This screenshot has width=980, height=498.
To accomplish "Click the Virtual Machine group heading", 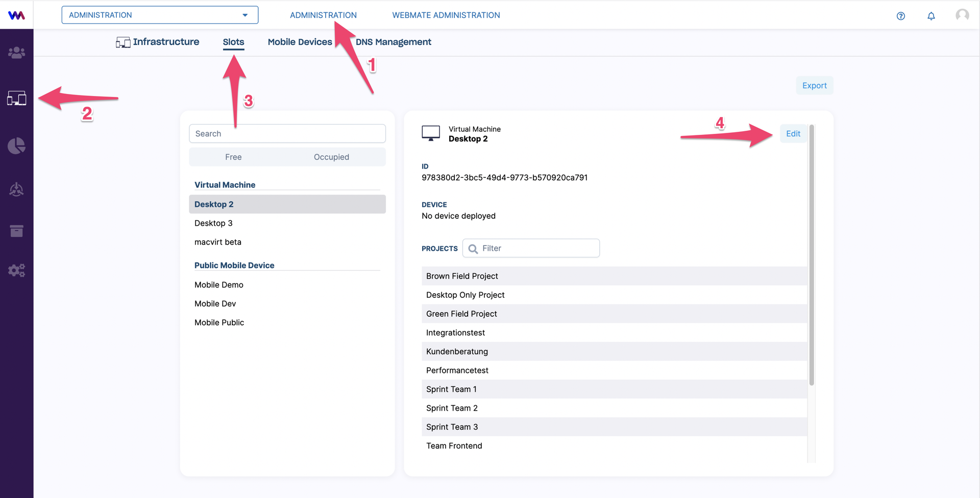I will [225, 185].
